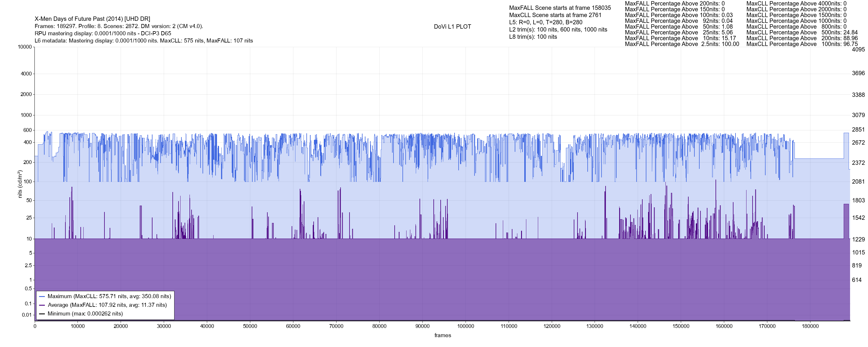Click the X-Men Days of Future Past title
Screen dimensions: 868x347
(x=92, y=19)
